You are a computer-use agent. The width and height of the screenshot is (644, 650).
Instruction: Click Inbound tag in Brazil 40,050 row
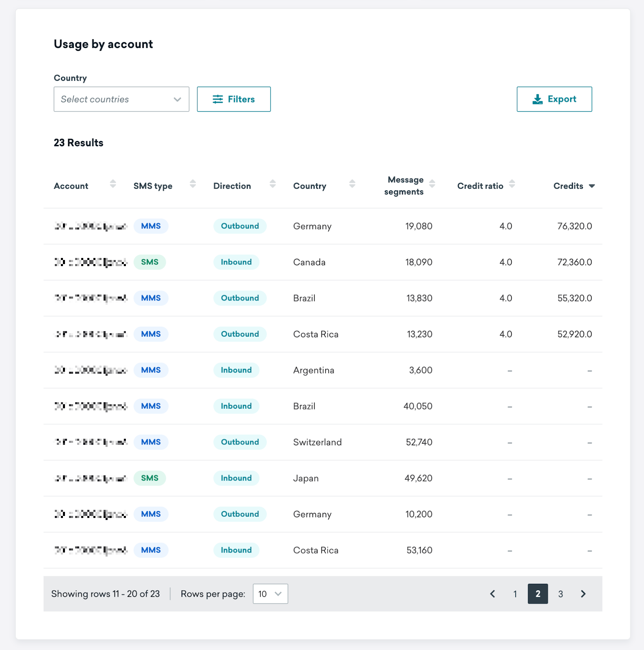click(x=236, y=406)
